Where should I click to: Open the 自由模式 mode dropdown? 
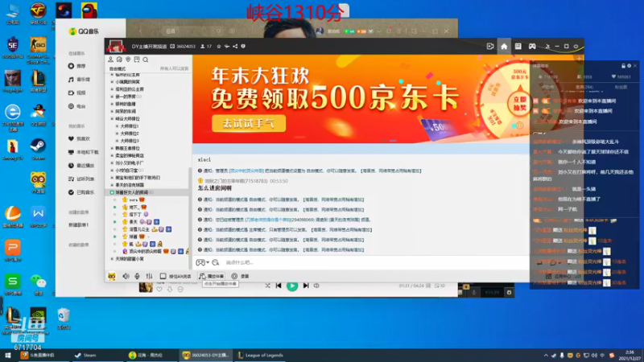[x=118, y=68]
